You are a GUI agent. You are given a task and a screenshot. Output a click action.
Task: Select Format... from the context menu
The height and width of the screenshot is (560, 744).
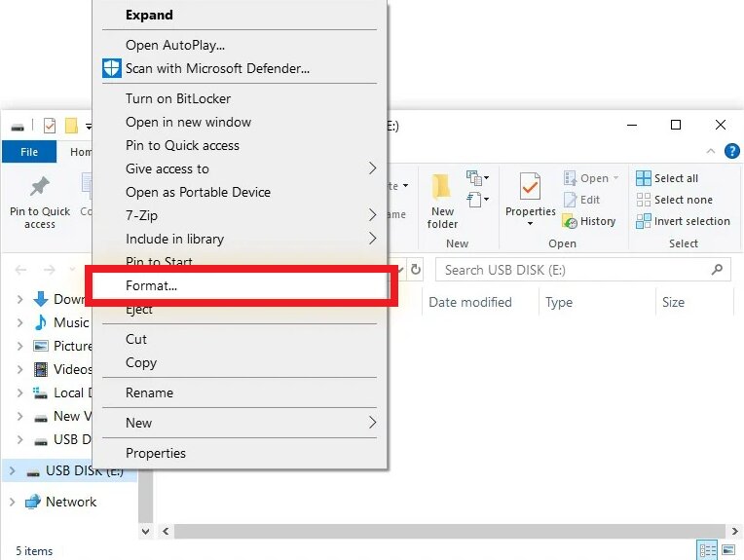click(152, 286)
